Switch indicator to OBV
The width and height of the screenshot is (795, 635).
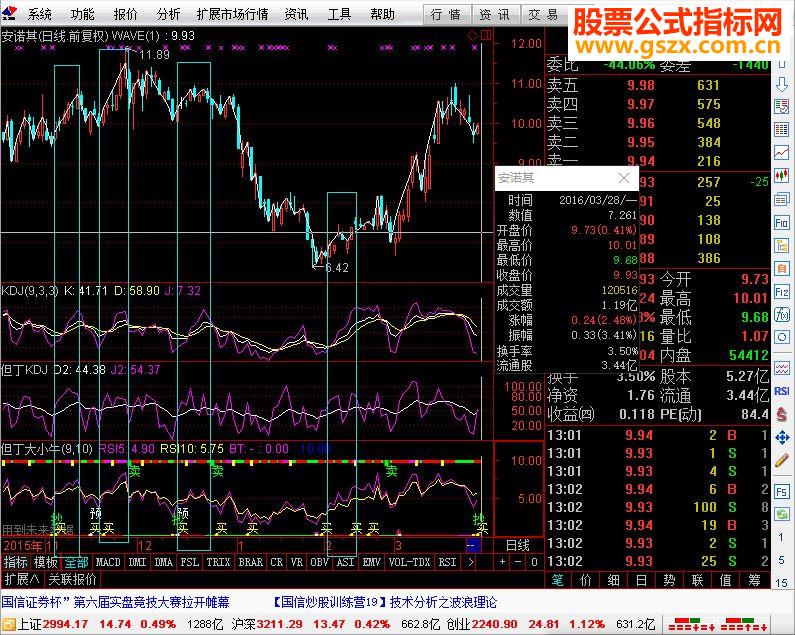319,562
